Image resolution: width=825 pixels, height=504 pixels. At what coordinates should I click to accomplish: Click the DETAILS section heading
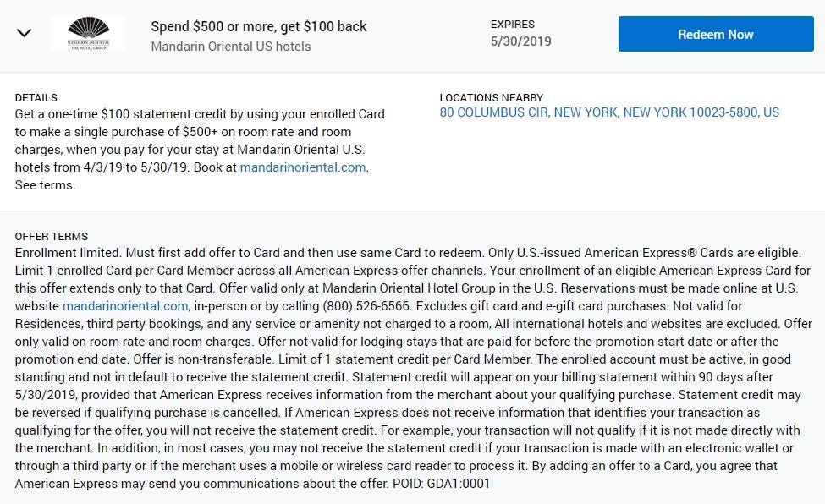click(36, 98)
